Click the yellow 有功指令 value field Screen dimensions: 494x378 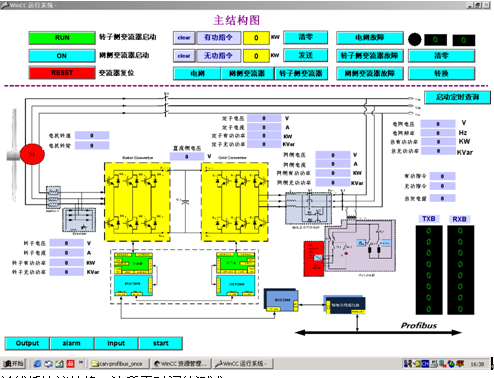coord(256,38)
